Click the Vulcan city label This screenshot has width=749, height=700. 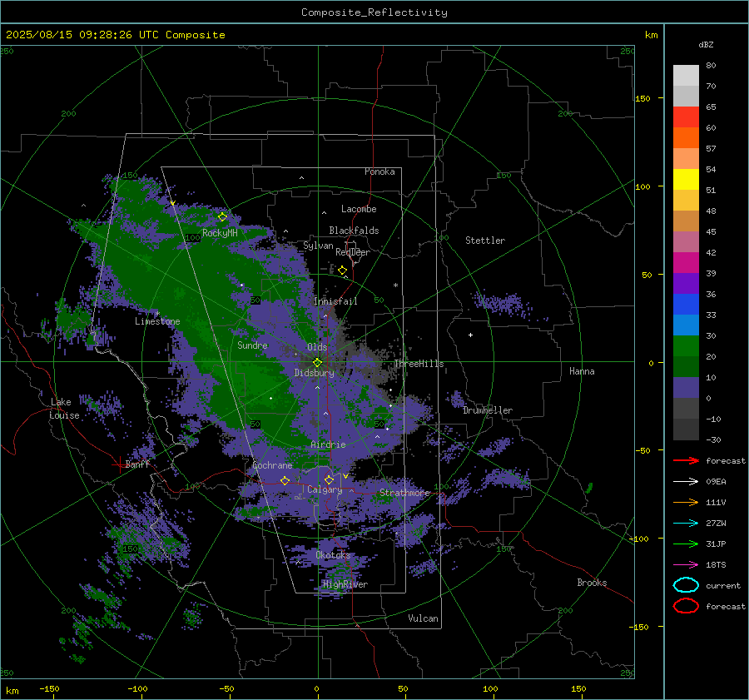(424, 618)
